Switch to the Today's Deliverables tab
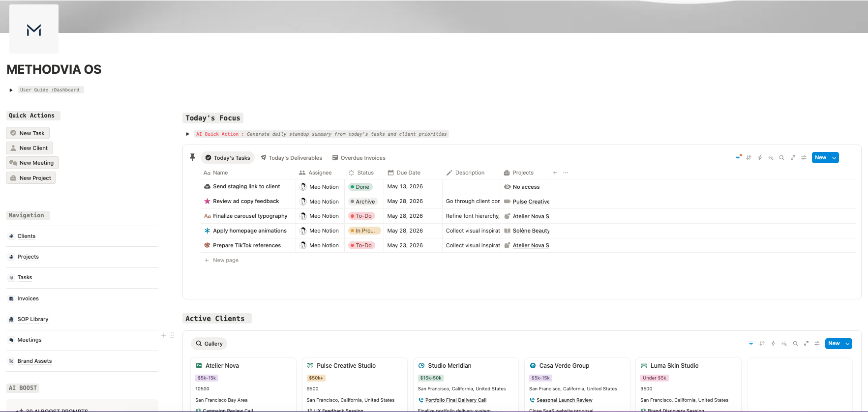Screen dimensions: 868x412 tap(291, 158)
